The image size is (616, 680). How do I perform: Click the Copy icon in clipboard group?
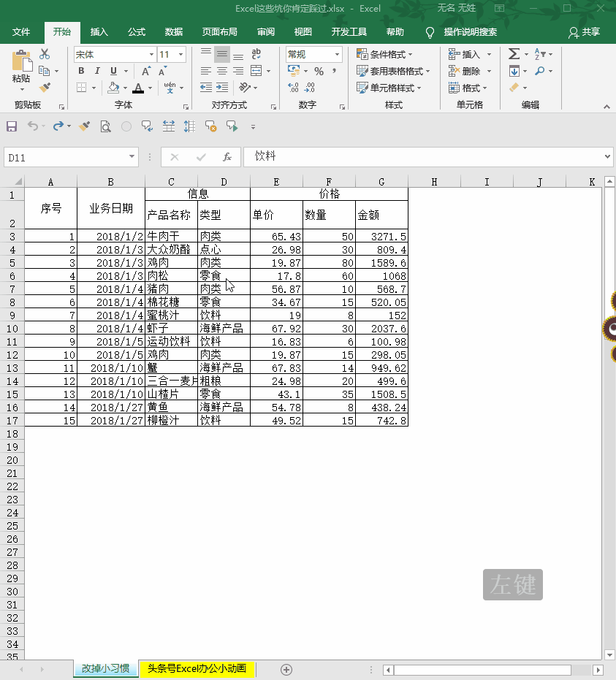pyautogui.click(x=44, y=71)
